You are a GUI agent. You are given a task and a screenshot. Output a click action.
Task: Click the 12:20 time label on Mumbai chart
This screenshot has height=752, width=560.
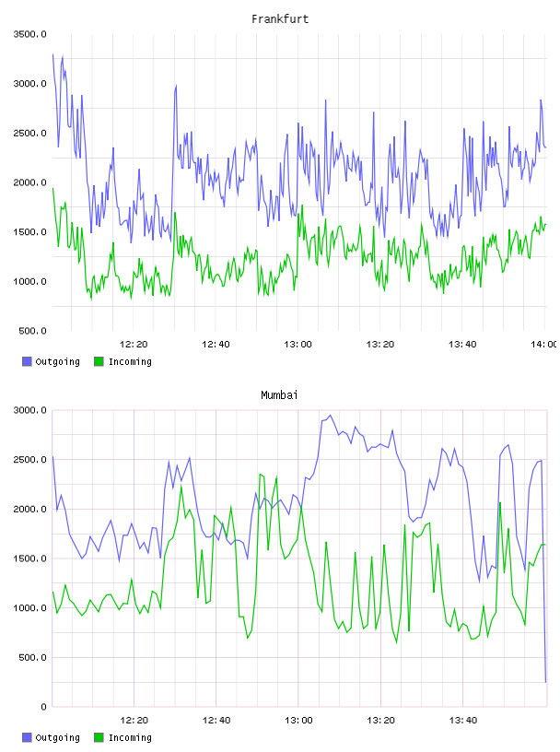(x=134, y=721)
